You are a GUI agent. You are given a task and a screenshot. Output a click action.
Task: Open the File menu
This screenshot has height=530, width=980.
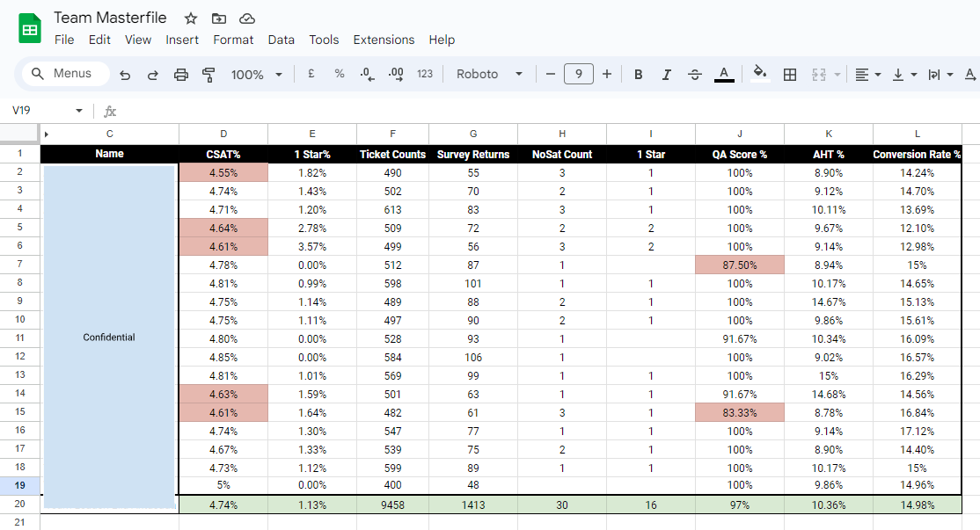click(x=64, y=40)
